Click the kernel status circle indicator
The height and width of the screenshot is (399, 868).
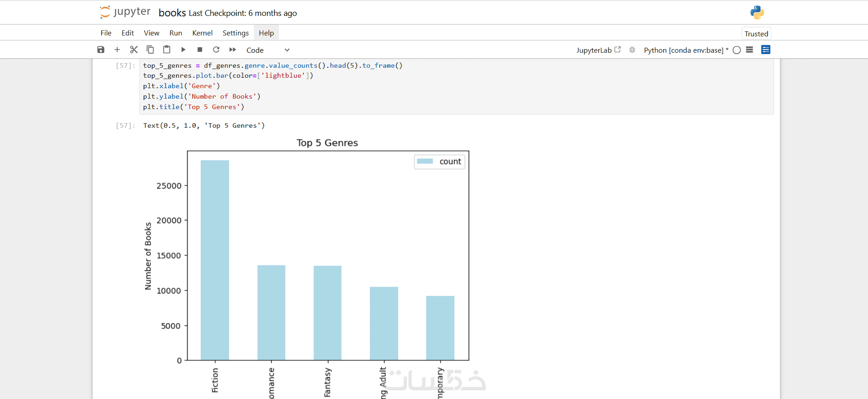pyautogui.click(x=737, y=50)
